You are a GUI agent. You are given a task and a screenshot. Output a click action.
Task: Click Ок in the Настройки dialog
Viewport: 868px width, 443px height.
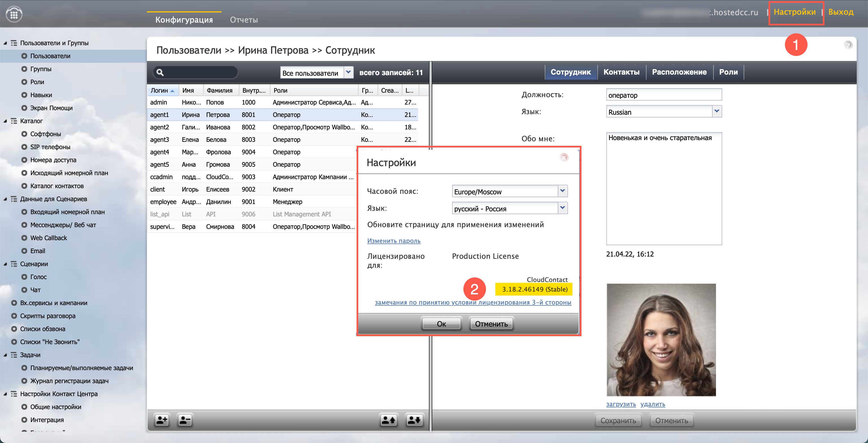coord(441,324)
